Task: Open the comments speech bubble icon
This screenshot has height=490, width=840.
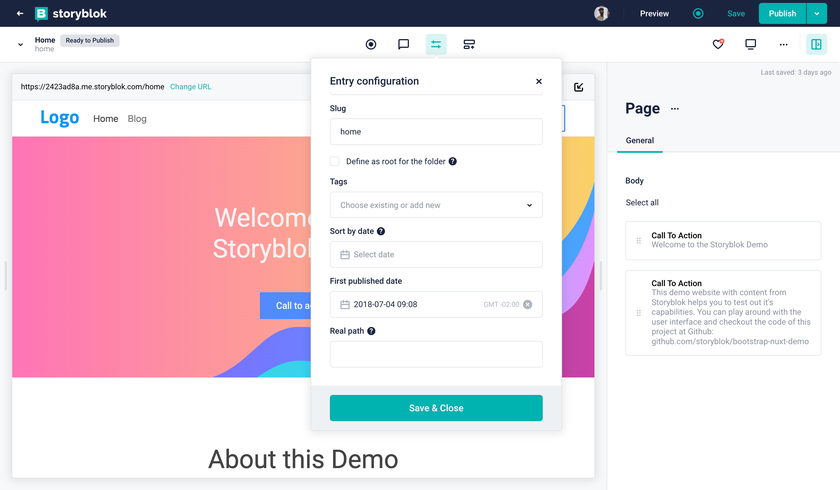Action: pos(403,44)
